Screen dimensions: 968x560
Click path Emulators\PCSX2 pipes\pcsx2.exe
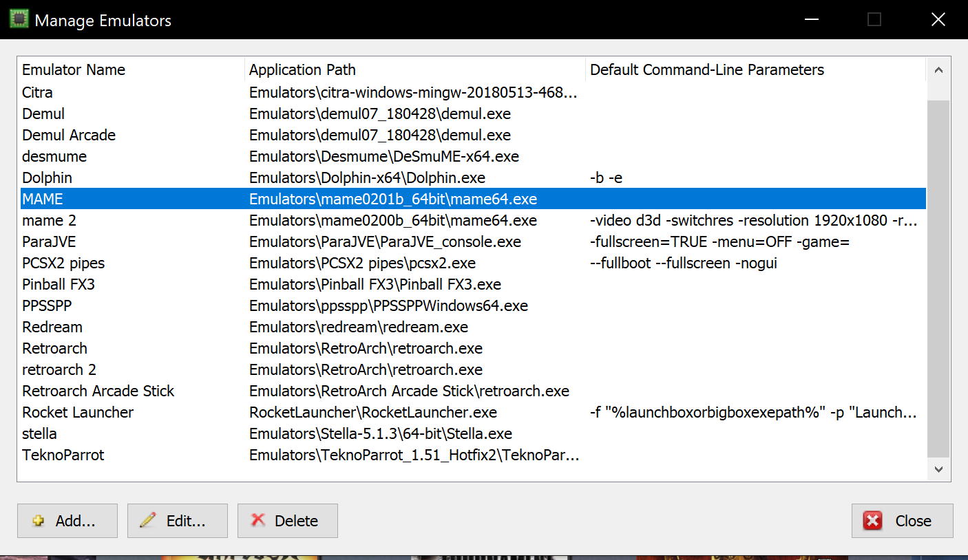pos(362,263)
